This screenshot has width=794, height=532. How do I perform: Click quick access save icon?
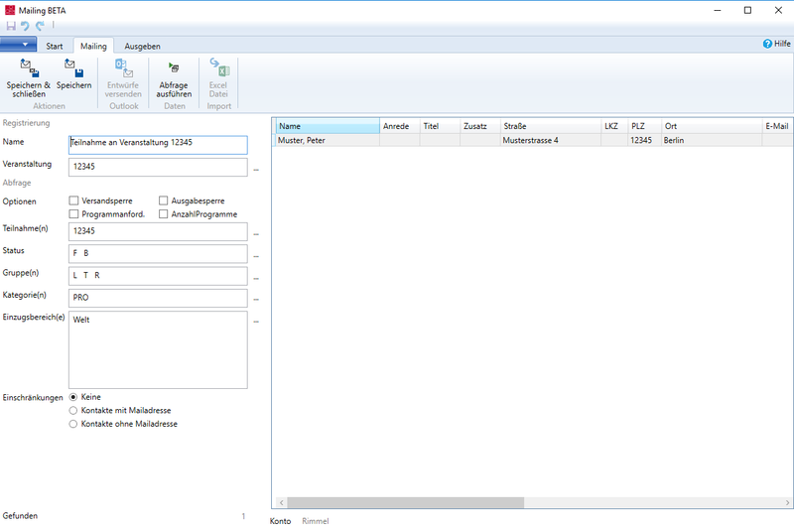11,26
